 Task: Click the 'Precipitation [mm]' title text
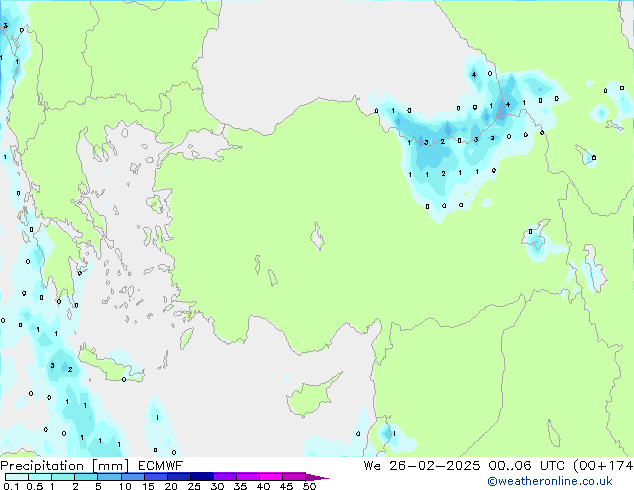pos(65,466)
